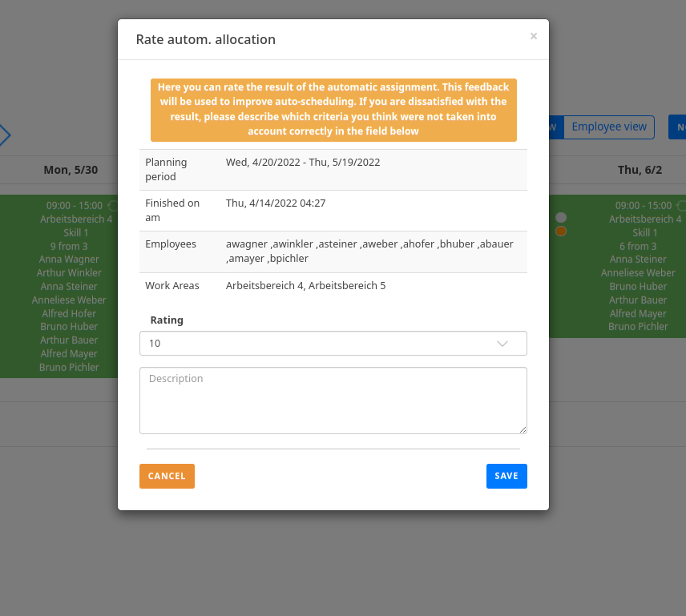The image size is (686, 616).
Task: Click the Description text area
Action: tap(333, 400)
